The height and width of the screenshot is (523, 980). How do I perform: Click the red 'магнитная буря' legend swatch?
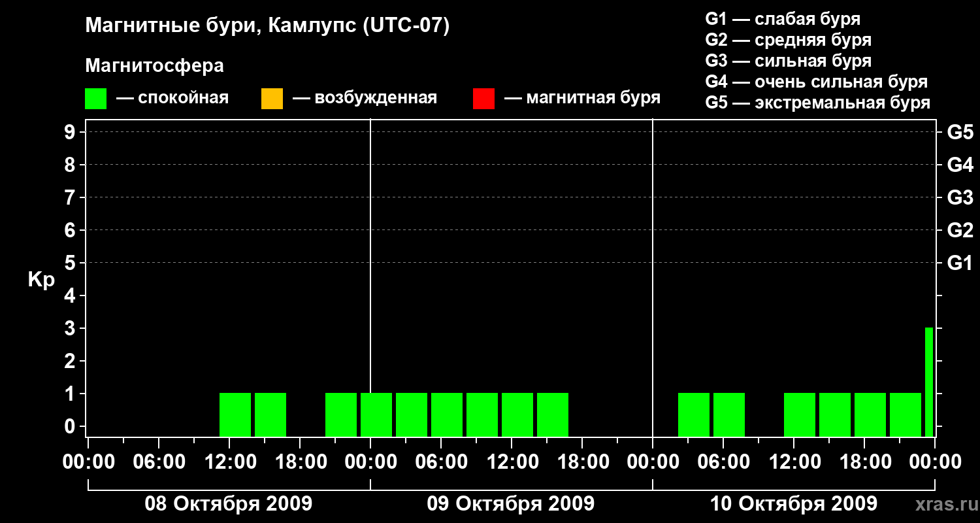(483, 99)
